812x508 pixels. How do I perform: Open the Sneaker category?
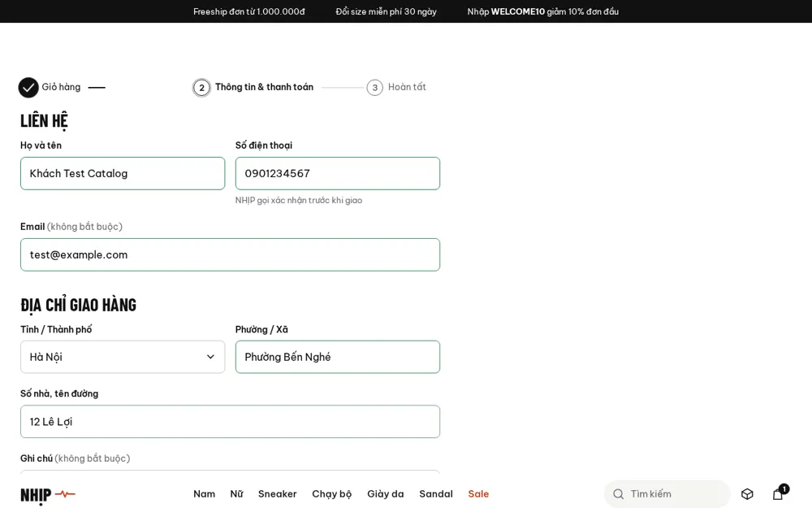coord(278,493)
